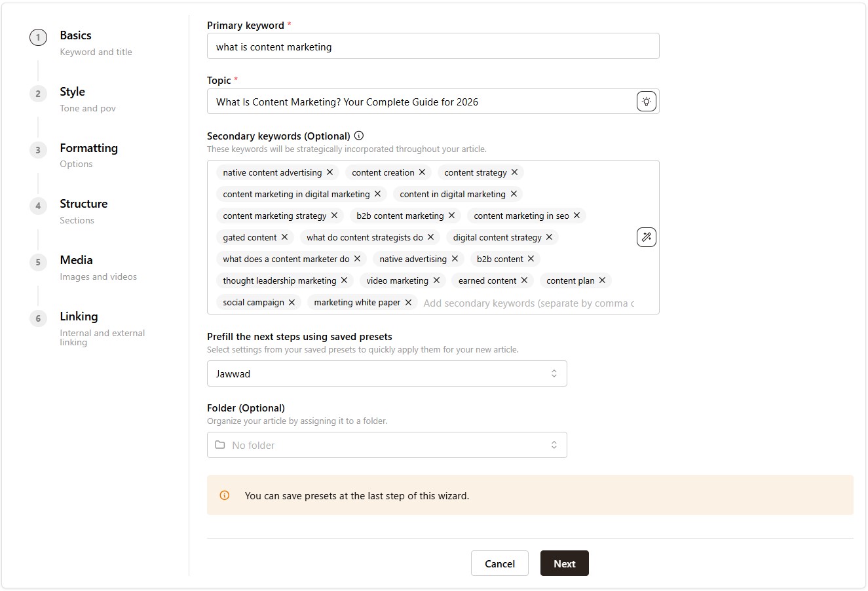The width and height of the screenshot is (868, 591).
Task: Open the topic suggestion lightbulb icon
Action: click(x=646, y=101)
